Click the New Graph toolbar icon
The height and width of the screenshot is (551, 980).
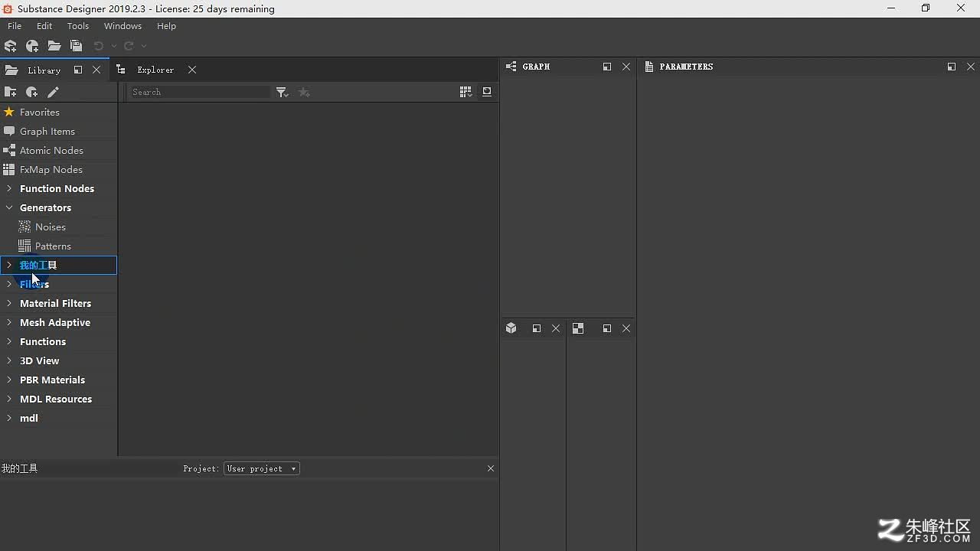pos(32,46)
